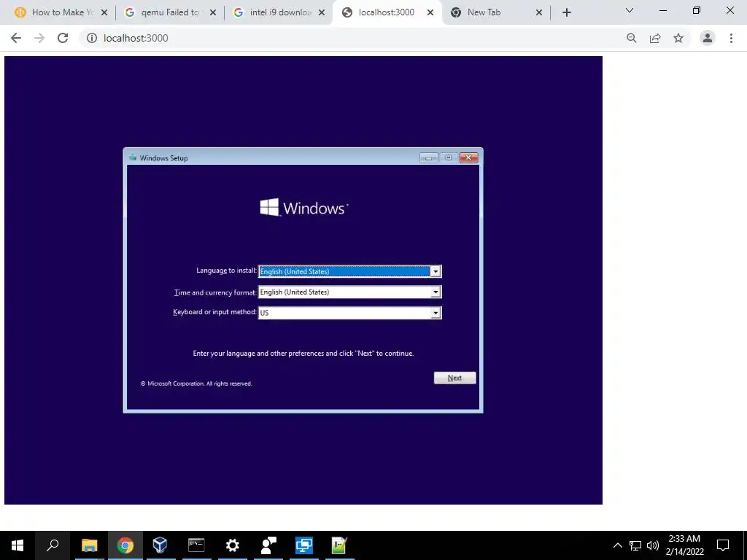This screenshot has height=560, width=747.
Task: Select the Time and currency format field
Action: (x=349, y=292)
